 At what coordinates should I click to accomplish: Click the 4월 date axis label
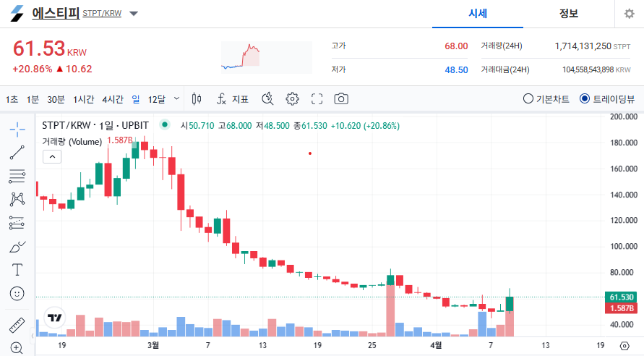[x=436, y=345]
